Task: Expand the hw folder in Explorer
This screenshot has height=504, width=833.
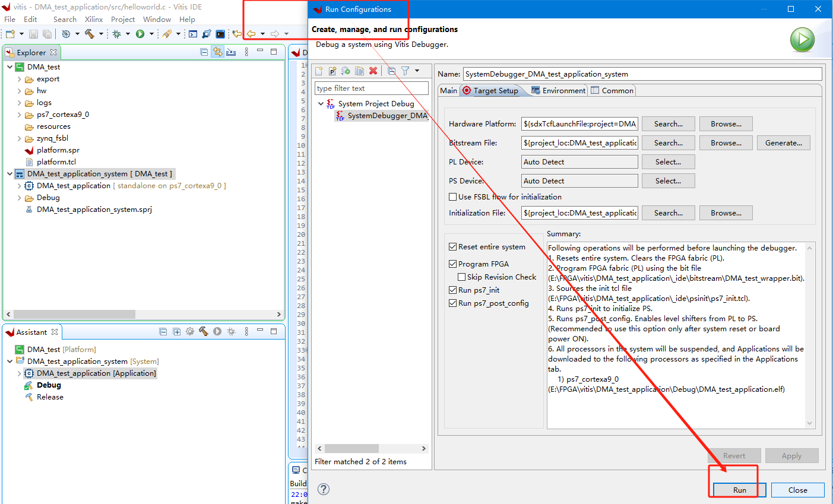Action: tap(20, 91)
